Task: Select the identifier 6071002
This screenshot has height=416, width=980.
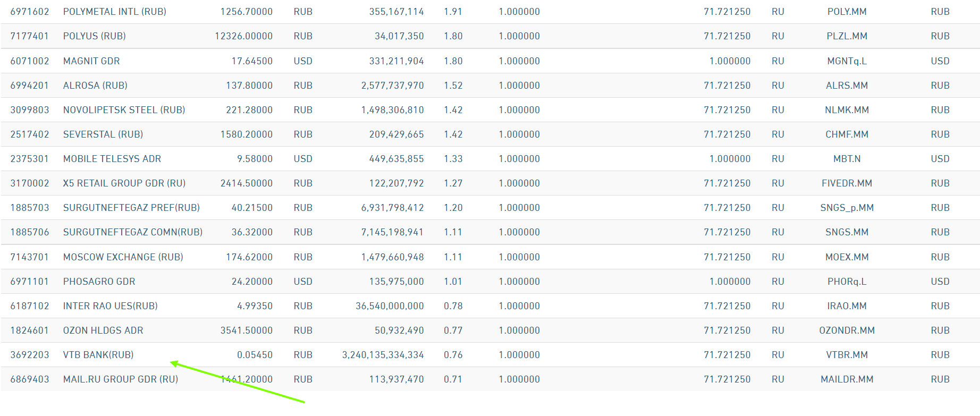Action: (30, 61)
